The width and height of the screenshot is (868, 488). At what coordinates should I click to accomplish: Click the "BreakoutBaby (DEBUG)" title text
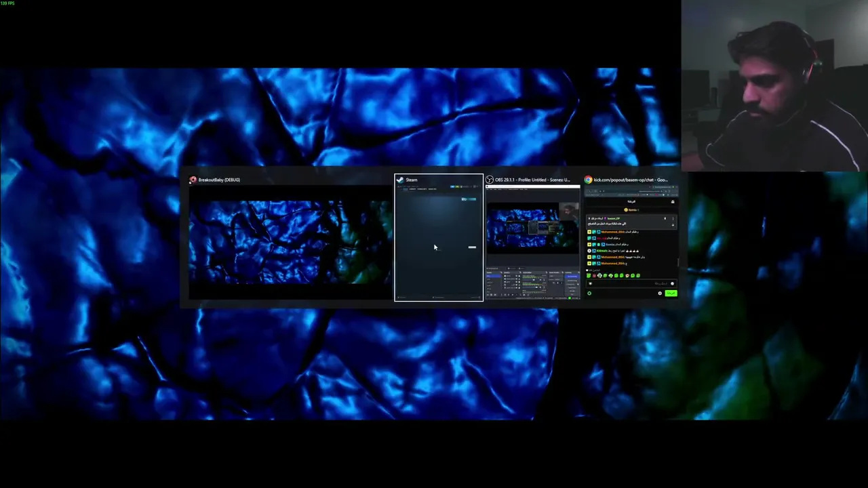click(x=219, y=180)
